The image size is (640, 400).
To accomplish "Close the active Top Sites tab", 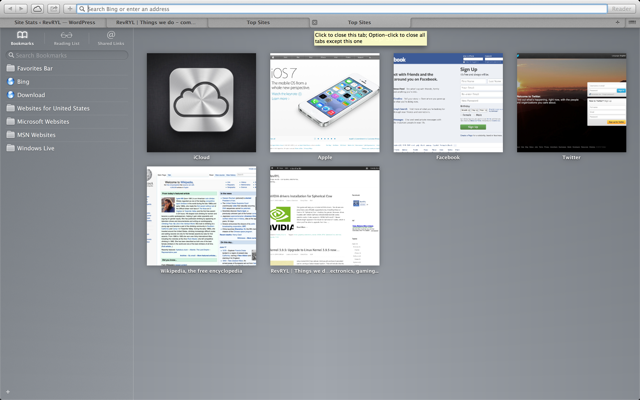I will tap(315, 22).
